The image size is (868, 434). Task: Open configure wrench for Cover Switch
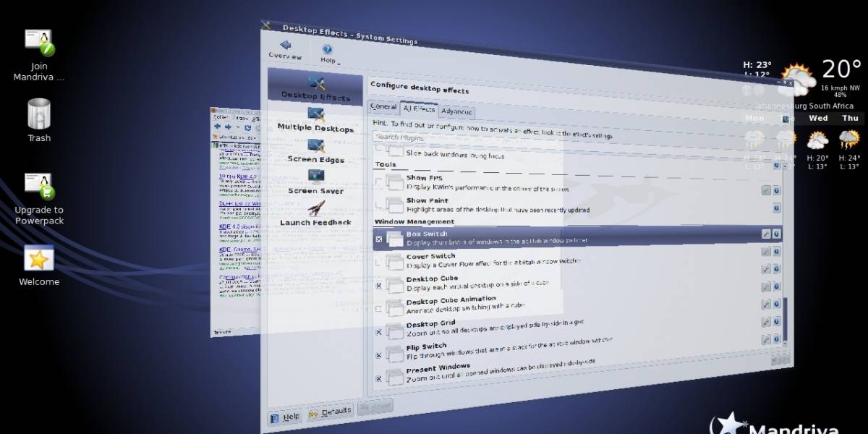[x=766, y=251]
